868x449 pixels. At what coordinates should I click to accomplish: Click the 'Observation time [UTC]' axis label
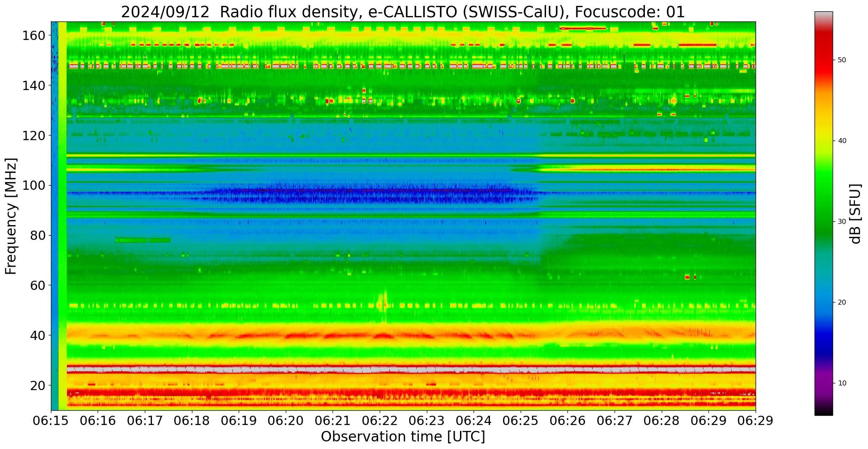[403, 436]
